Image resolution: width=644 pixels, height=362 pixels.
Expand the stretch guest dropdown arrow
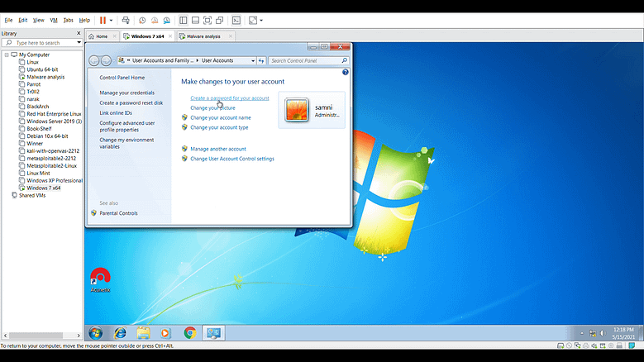tap(261, 20)
